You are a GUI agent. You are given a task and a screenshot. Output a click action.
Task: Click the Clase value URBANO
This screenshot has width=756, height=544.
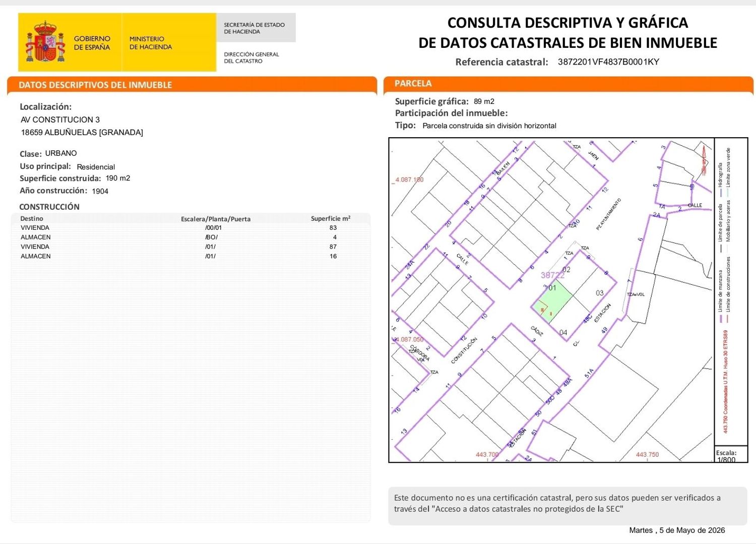61,153
